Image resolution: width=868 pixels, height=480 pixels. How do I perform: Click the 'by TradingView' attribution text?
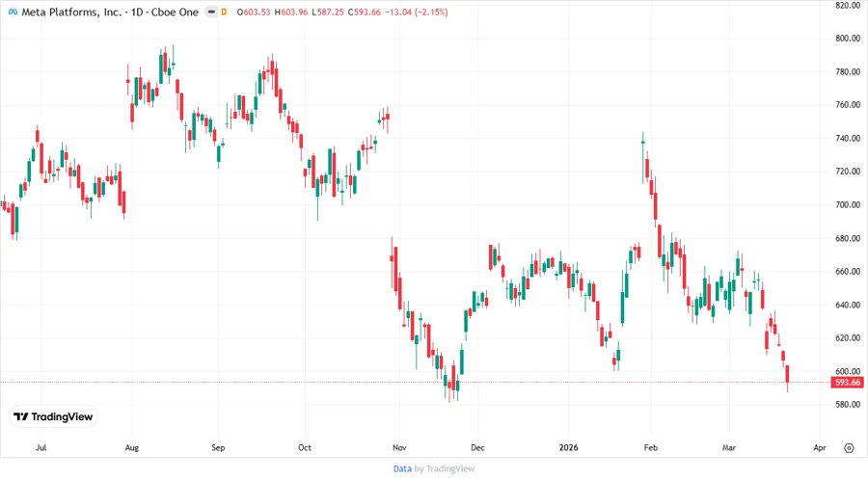pyautogui.click(x=445, y=469)
